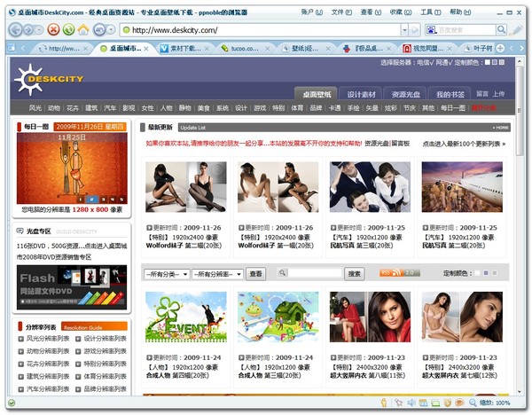Go to the home page via the house icon
Screen dimensions: 532x415
[83, 30]
